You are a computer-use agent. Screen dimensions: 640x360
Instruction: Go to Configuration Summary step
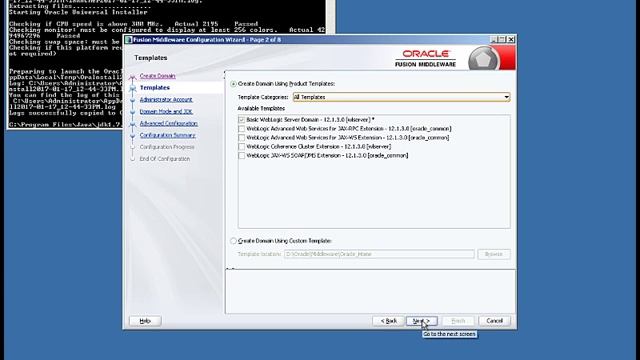[167, 135]
